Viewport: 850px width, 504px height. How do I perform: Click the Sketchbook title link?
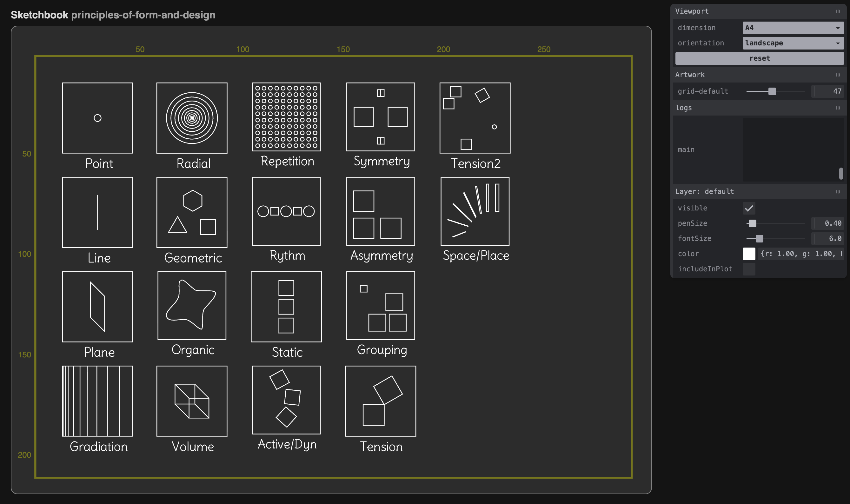tap(39, 15)
